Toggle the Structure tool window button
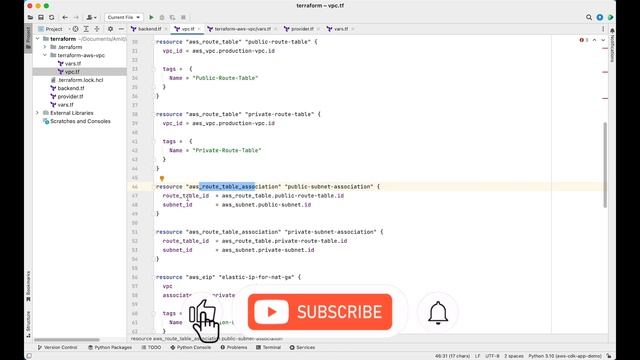 28,324
